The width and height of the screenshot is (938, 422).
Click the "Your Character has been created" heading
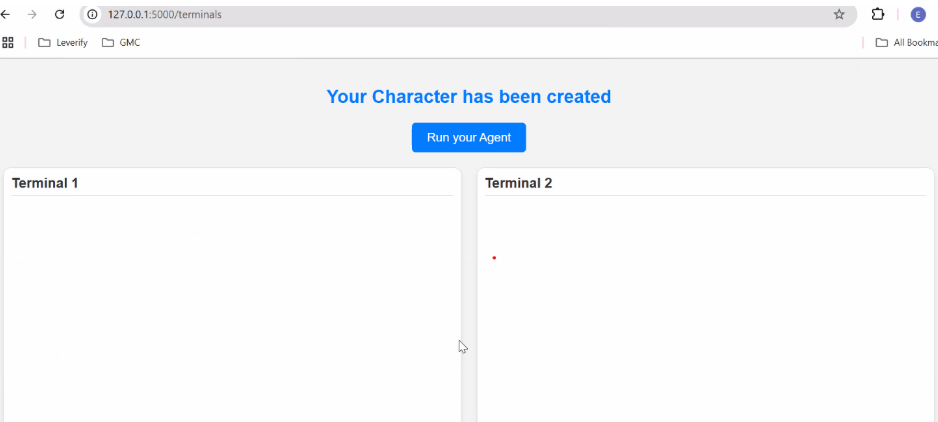(468, 97)
